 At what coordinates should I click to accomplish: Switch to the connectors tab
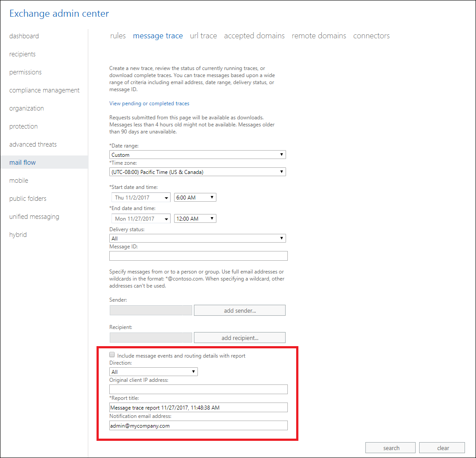(x=371, y=36)
